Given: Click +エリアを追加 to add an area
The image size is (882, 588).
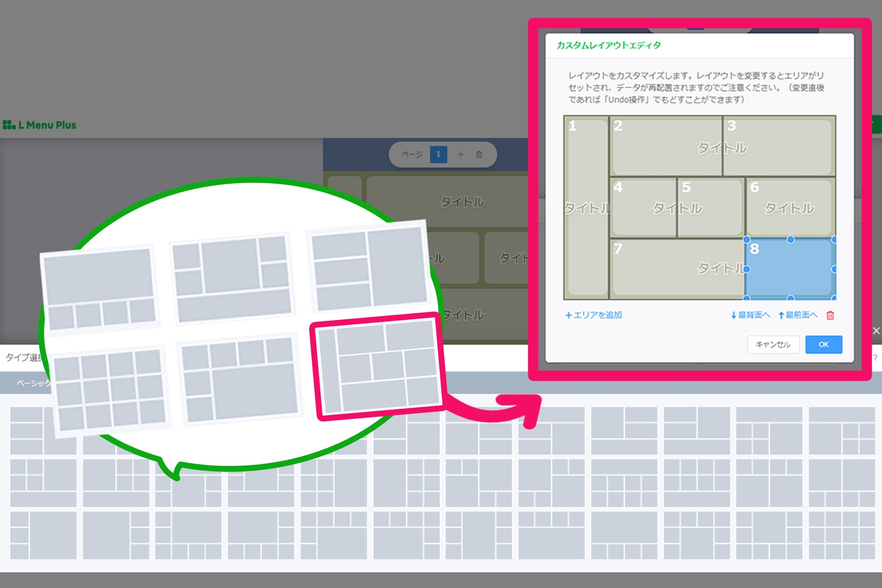Looking at the screenshot, I should (x=593, y=315).
